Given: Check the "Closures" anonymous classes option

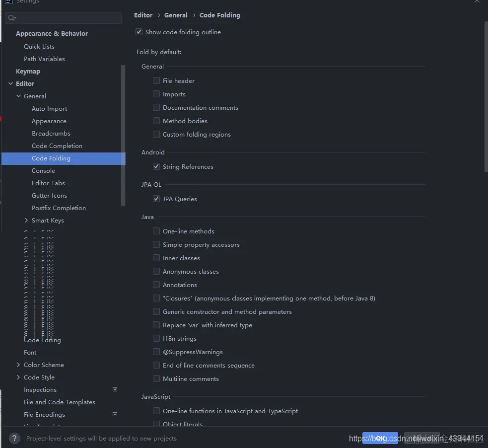Looking at the screenshot, I should pos(156,298).
